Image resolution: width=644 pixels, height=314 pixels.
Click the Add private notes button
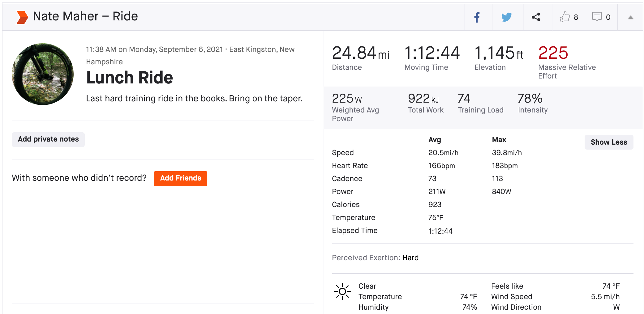tap(48, 139)
